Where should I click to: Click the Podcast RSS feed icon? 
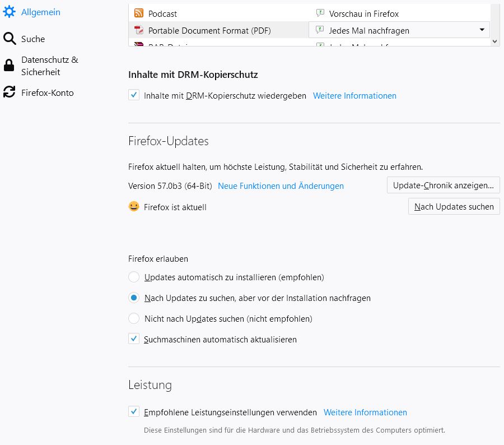pos(139,13)
